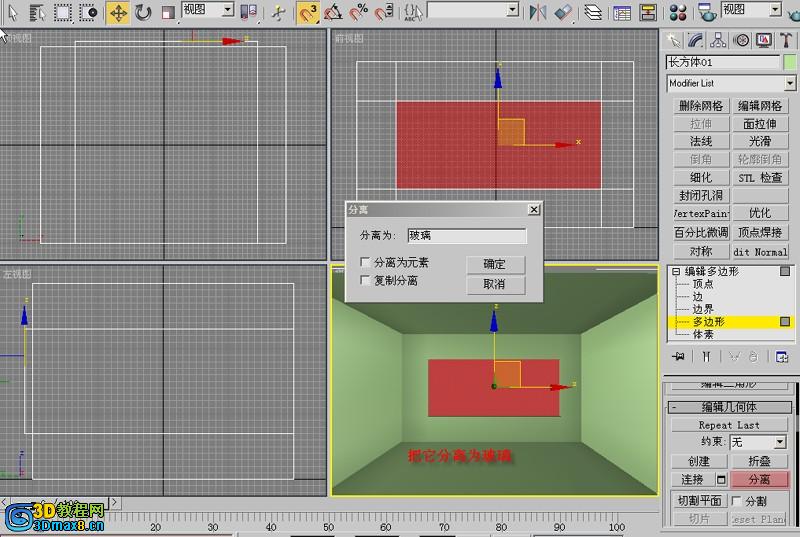Toggle the Angle Snap tool

click(333, 12)
